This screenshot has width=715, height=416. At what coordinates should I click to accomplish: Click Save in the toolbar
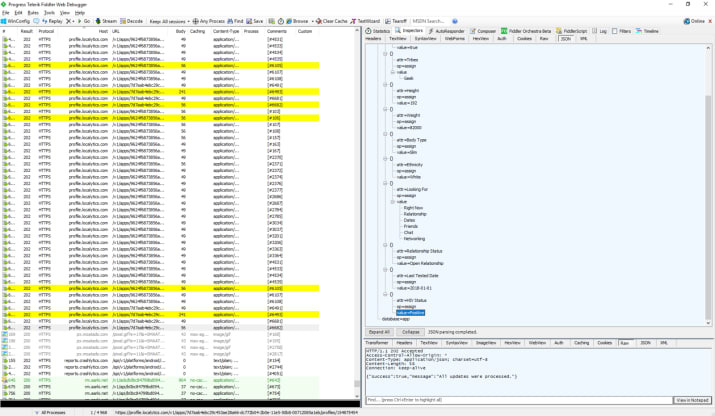[x=255, y=20]
